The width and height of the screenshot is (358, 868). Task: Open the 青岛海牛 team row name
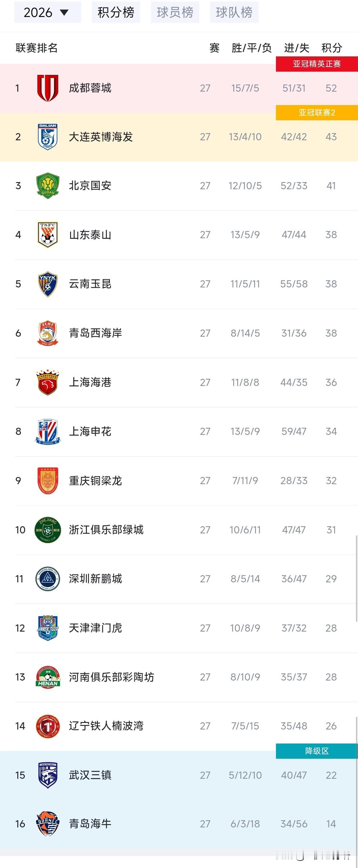click(90, 824)
